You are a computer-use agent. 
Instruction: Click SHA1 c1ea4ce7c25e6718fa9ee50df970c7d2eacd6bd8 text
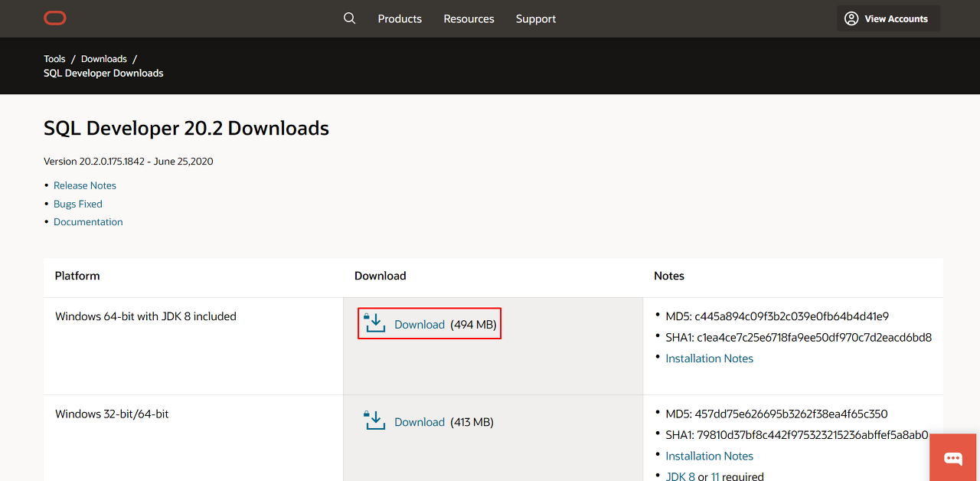799,337
